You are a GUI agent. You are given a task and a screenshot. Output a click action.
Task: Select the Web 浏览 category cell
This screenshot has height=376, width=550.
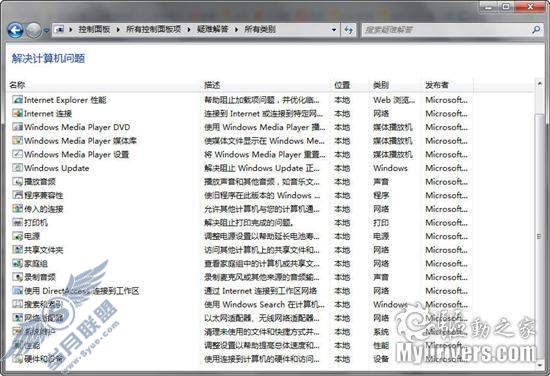click(x=394, y=100)
